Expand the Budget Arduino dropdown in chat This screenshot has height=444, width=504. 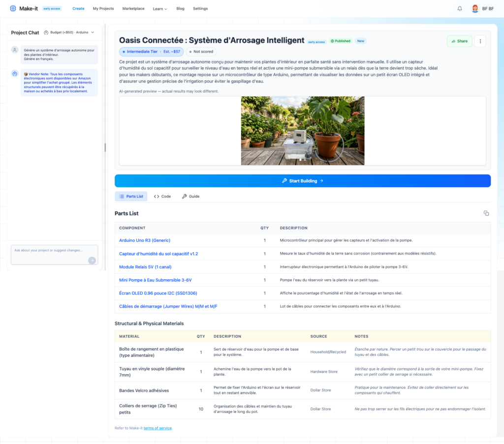tap(69, 32)
